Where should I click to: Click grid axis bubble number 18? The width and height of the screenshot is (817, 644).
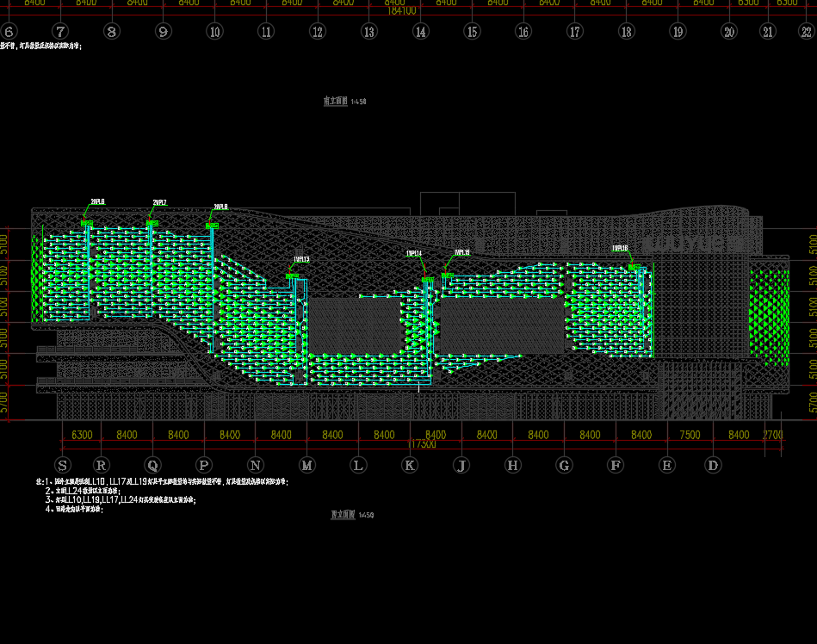point(626,32)
